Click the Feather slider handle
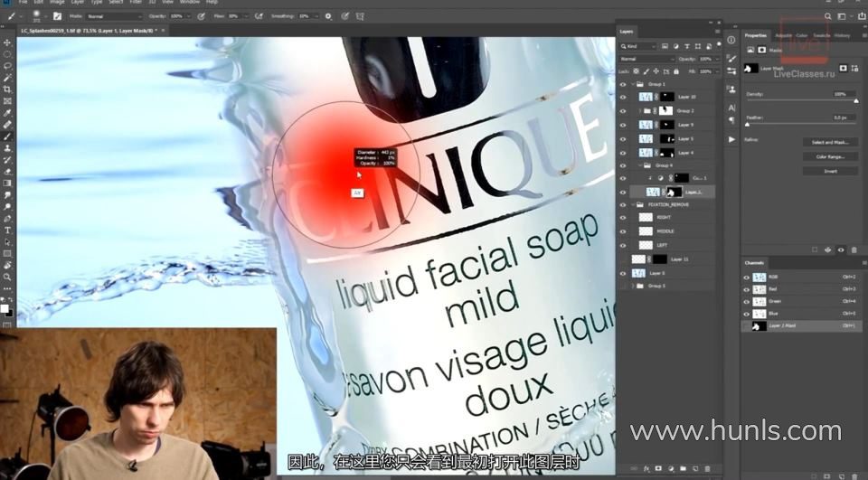The height and width of the screenshot is (480, 868). (748, 125)
